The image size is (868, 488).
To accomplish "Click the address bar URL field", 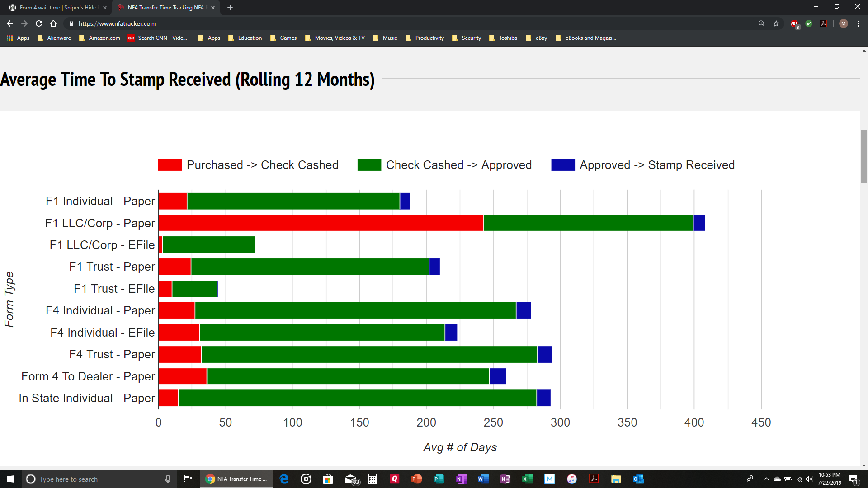I will (407, 23).
